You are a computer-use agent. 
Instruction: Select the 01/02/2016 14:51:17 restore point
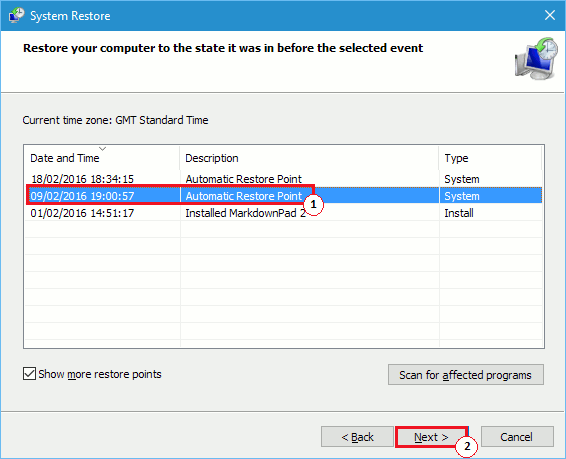[x=283, y=213]
